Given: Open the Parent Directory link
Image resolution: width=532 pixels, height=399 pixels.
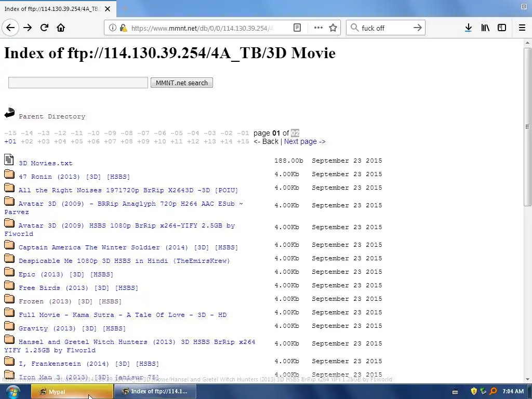Looking at the screenshot, I should click(x=52, y=116).
